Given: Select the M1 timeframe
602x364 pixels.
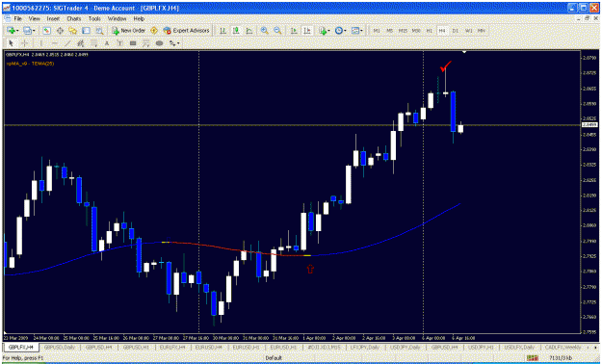Looking at the screenshot, I should pos(377,31).
